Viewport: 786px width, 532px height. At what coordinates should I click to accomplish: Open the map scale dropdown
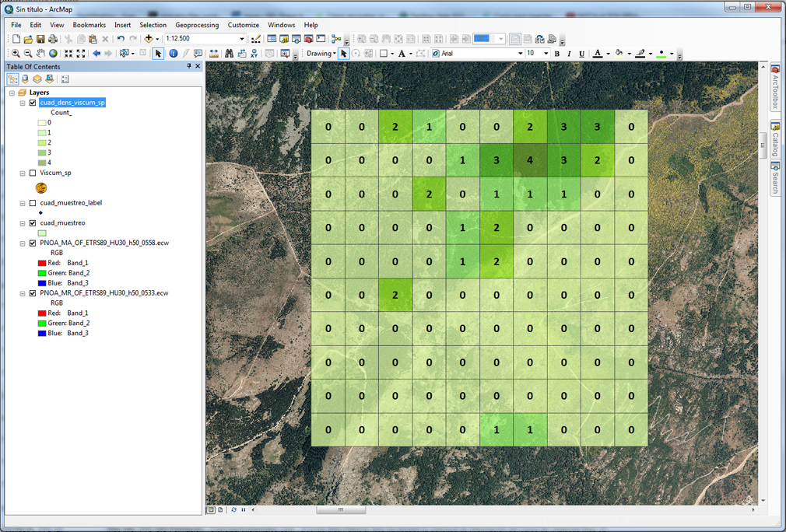[x=241, y=39]
